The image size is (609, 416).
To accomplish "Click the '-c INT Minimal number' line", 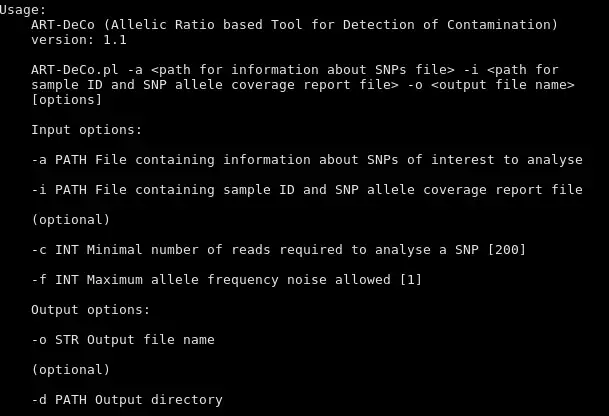I will coord(278,250).
